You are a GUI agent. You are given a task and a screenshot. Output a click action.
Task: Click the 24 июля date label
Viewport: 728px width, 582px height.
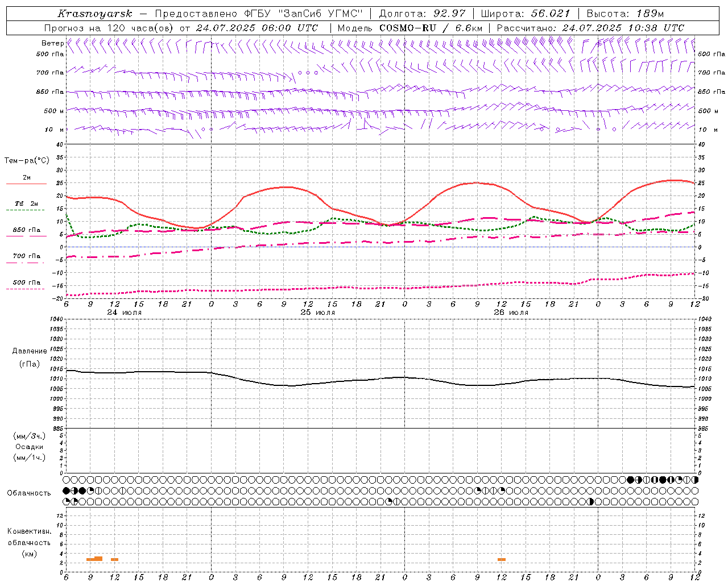click(125, 313)
